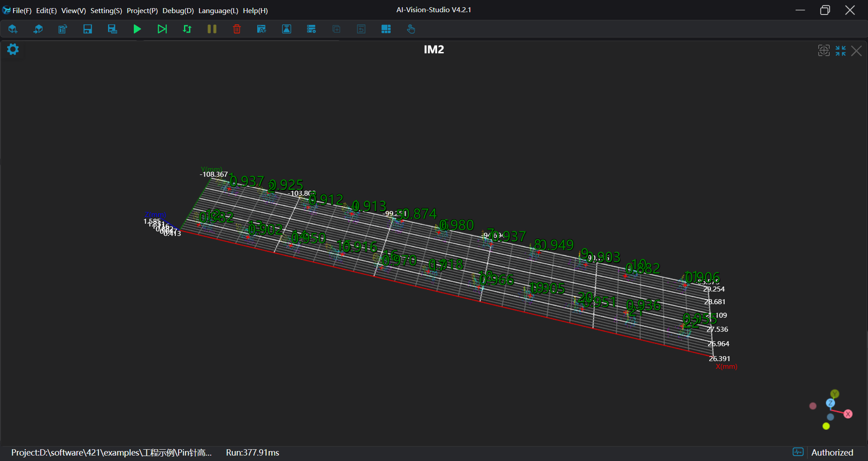The width and height of the screenshot is (868, 461).
Task: Click the layout grid toolbar icon
Action: click(386, 29)
